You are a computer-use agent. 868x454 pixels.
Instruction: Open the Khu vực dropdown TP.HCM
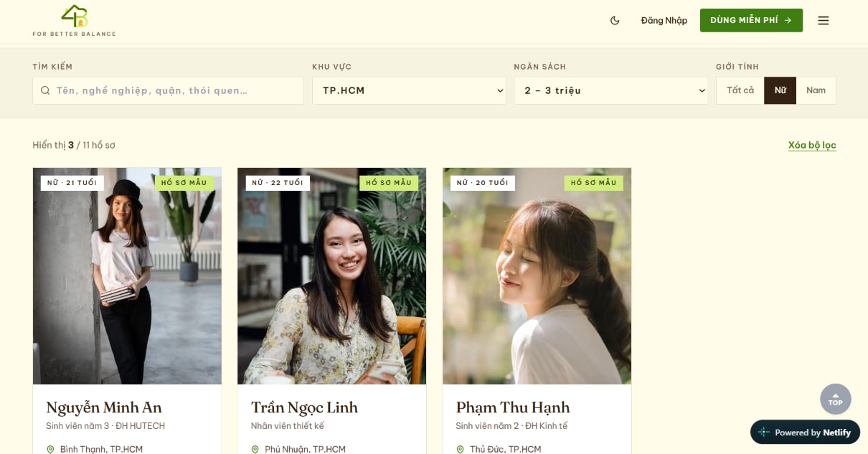(409, 90)
